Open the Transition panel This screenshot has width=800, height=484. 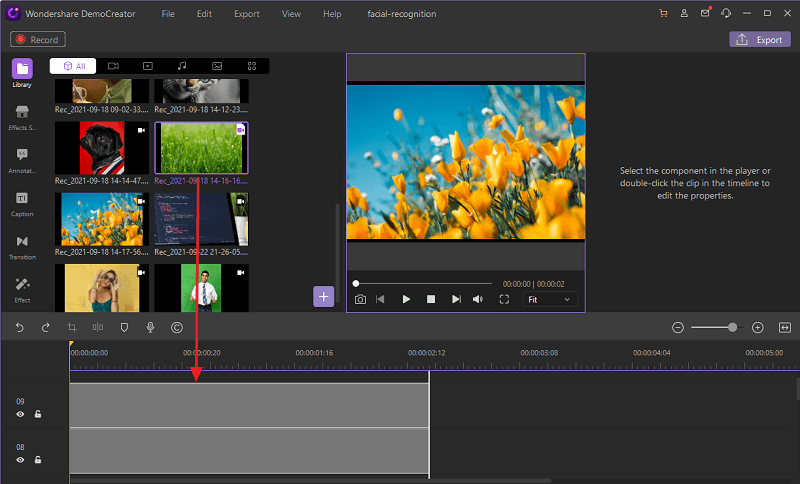(x=22, y=247)
